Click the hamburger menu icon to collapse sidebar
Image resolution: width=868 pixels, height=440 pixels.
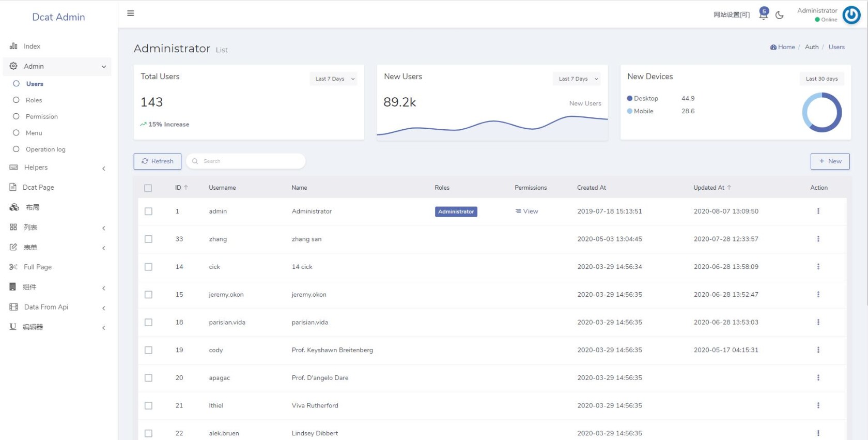coord(131,13)
